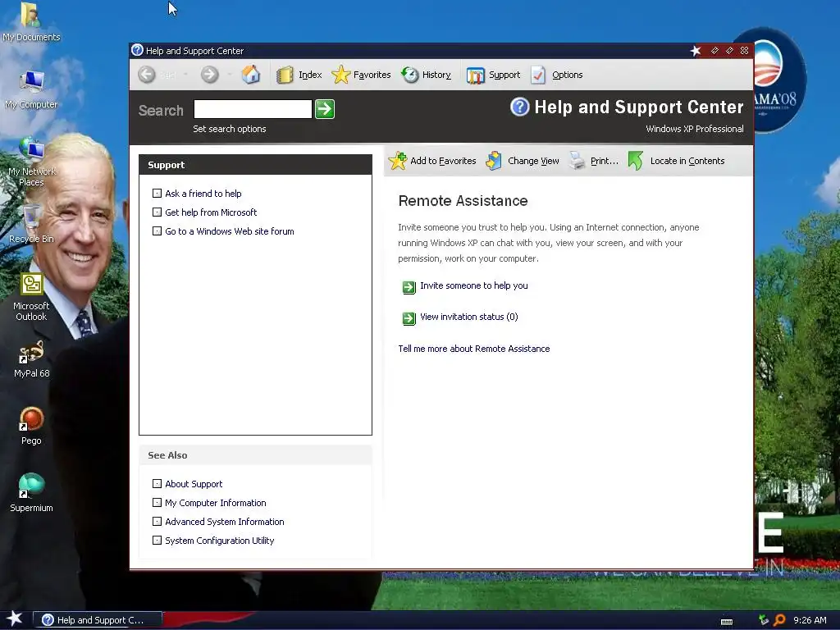Screen dimensions: 840x630
Task: Open My Computer Information link
Action: [x=216, y=503]
